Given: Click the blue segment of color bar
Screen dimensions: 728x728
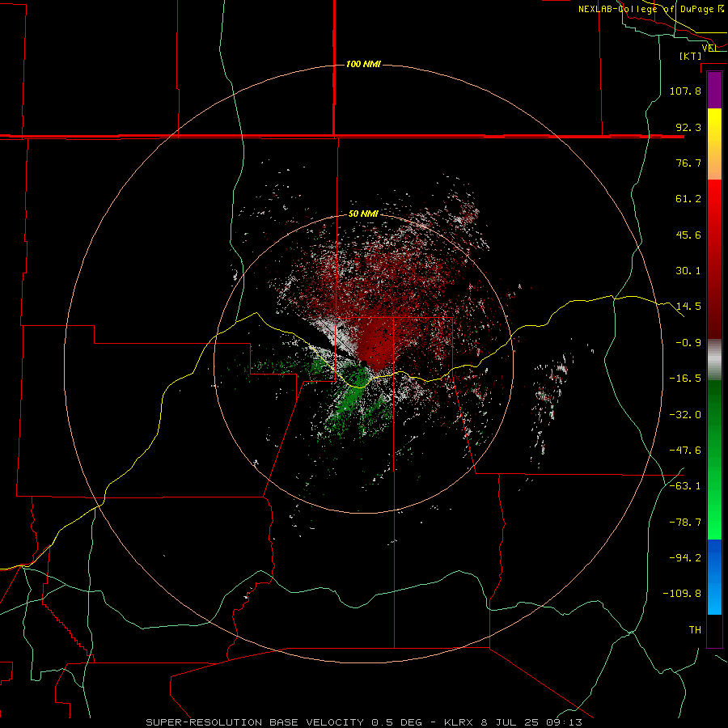Looking at the screenshot, I should [714, 577].
